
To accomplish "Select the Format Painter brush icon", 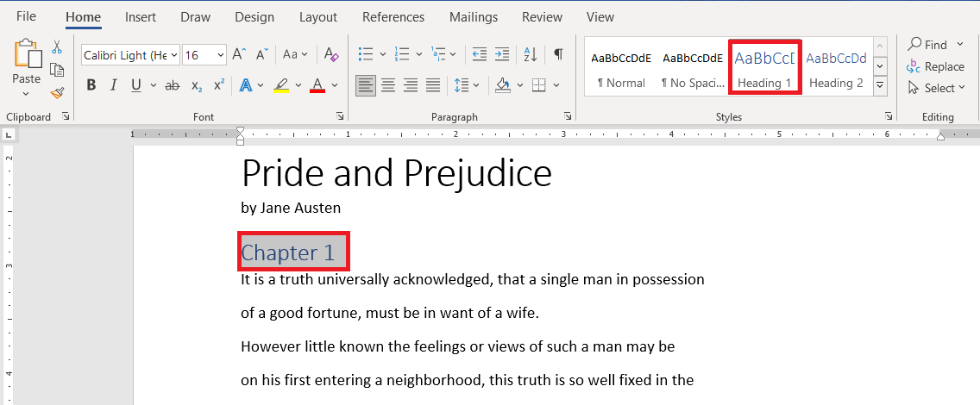I will (x=57, y=93).
